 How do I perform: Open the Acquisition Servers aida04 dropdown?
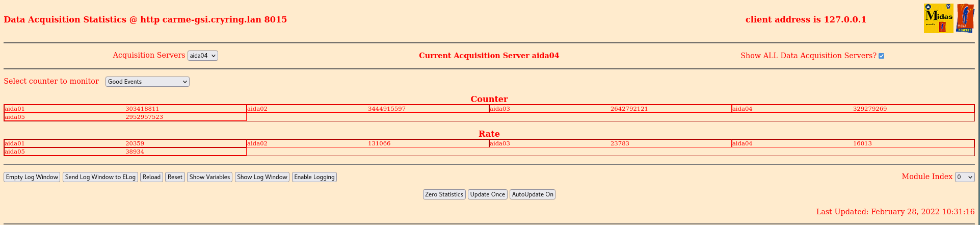tap(203, 56)
